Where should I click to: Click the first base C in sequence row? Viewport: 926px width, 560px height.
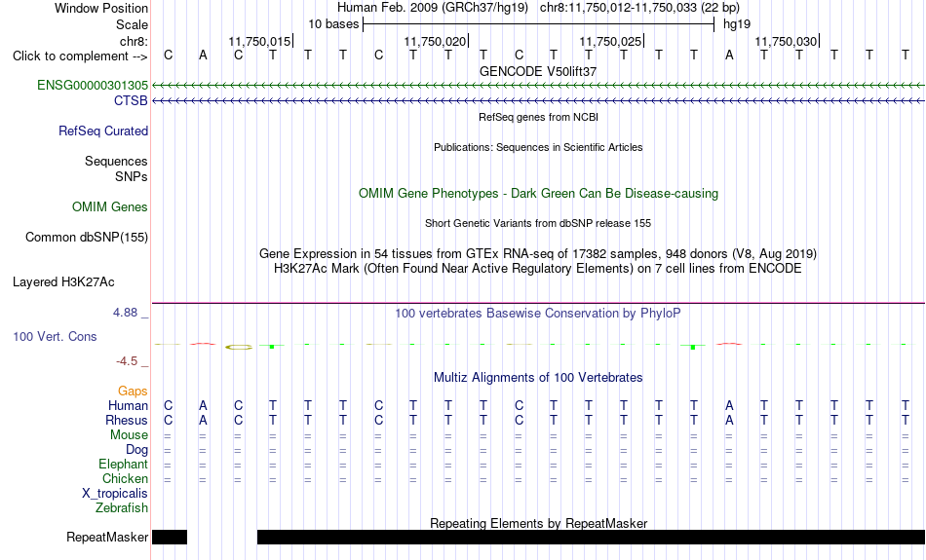(x=169, y=55)
